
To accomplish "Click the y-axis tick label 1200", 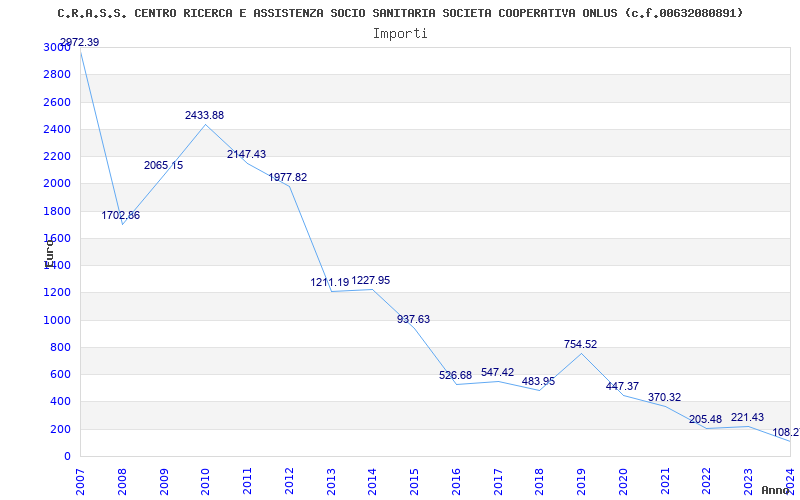I will (x=57, y=293).
